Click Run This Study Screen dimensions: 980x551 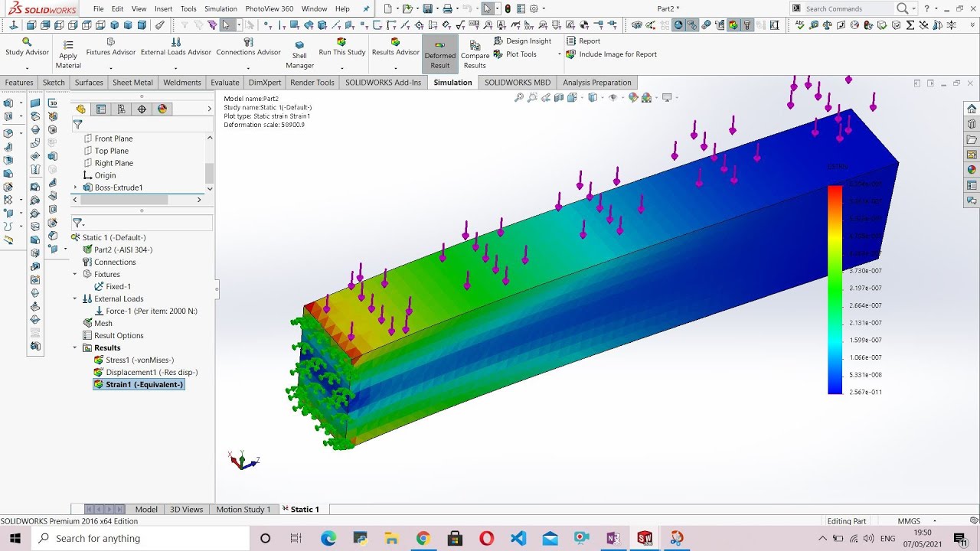[341, 47]
